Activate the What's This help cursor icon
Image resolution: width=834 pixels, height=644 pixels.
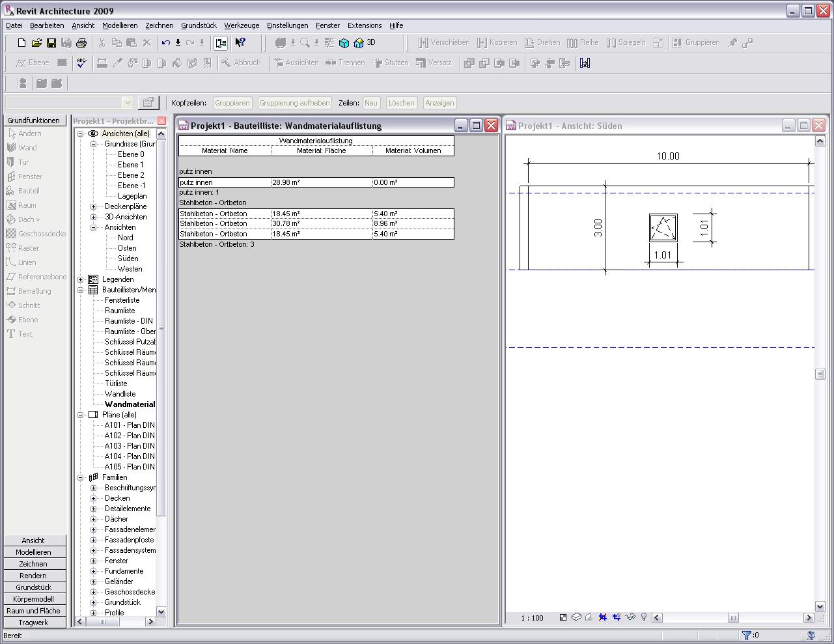coord(240,43)
